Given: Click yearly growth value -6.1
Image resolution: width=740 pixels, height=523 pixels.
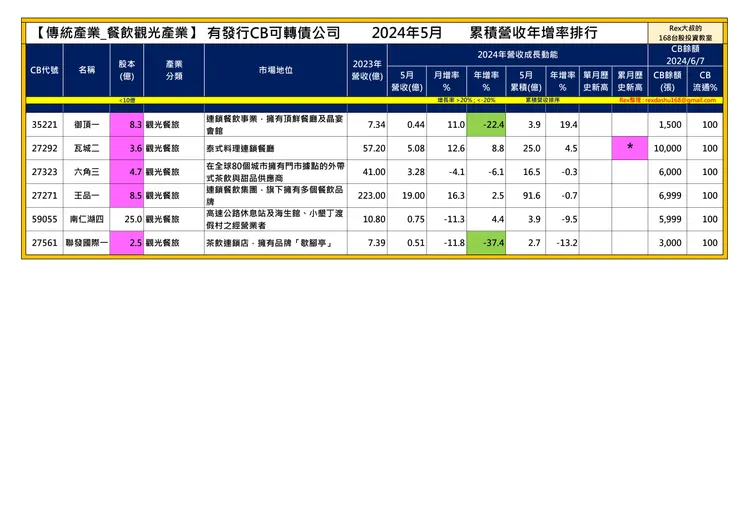Looking at the screenshot, I should coord(496,172).
